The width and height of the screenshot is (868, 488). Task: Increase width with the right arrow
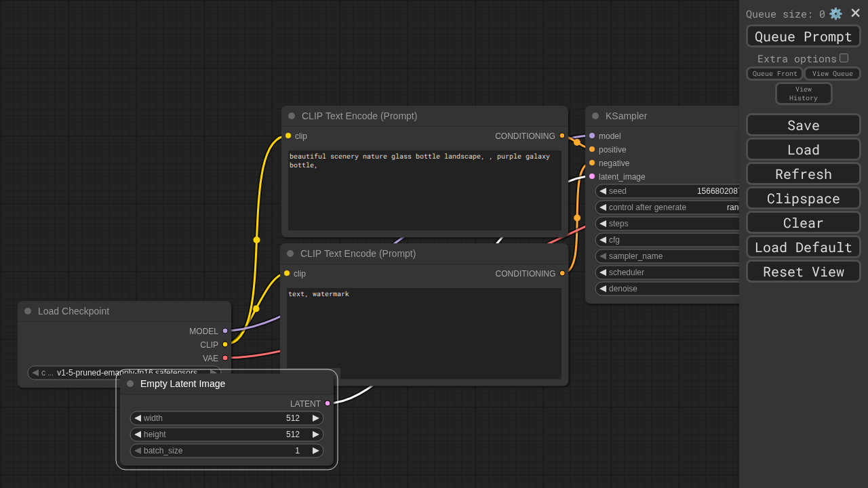315,418
